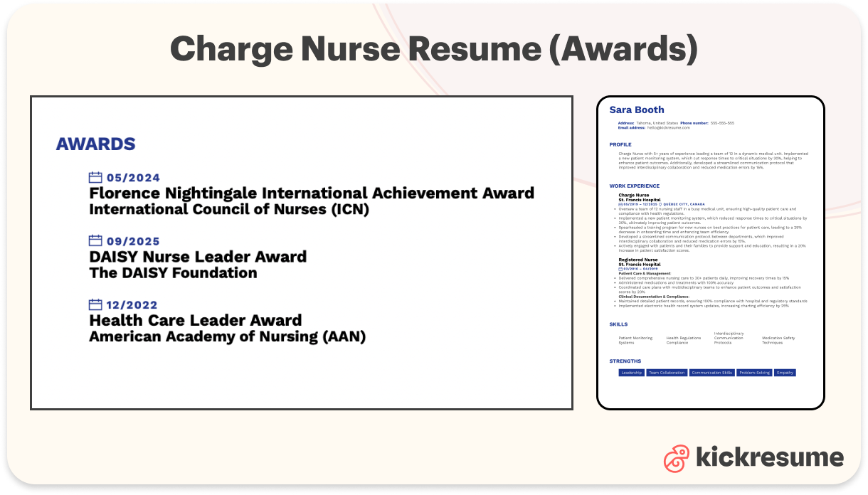Click the WORK EXPERIENCE heading
This screenshot has height=495, width=868.
[633, 186]
